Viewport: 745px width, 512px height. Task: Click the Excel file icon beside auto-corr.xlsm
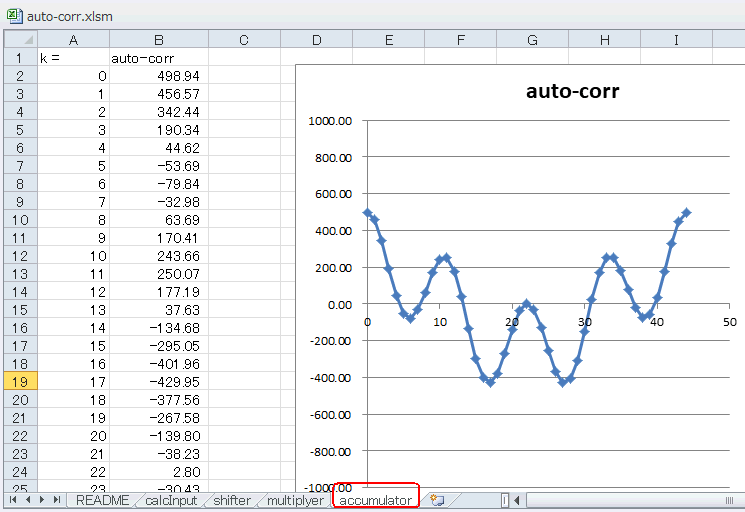pyautogui.click(x=14, y=15)
